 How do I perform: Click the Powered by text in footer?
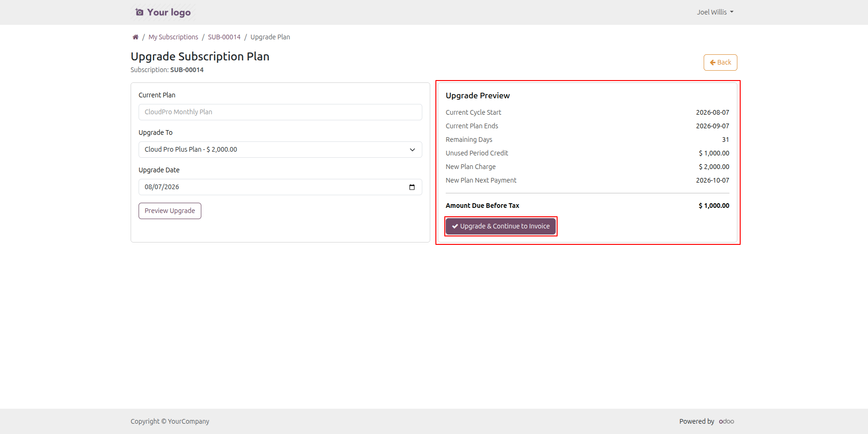point(697,421)
